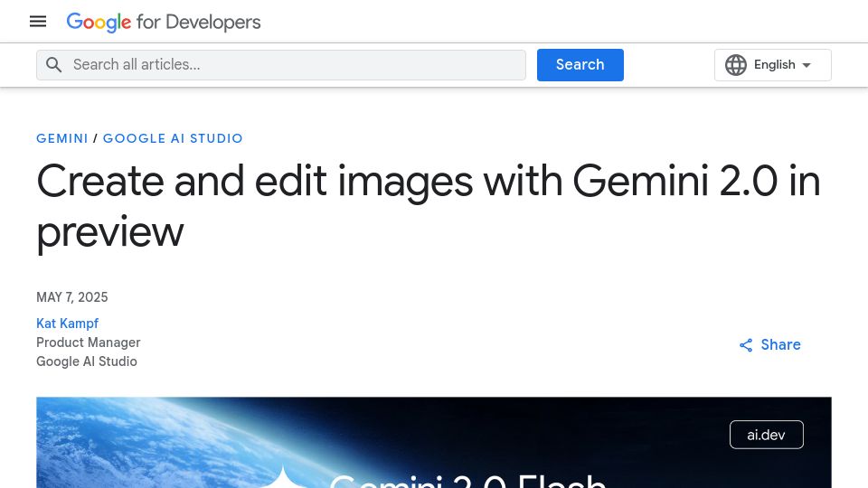Image resolution: width=868 pixels, height=488 pixels.
Task: Click the share icon beside Share
Action: (746, 345)
